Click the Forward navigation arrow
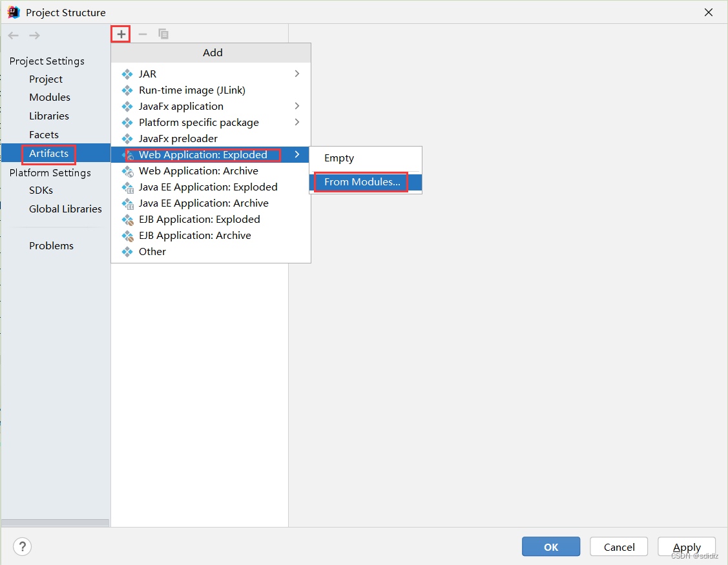Viewport: 728px width, 565px height. point(34,36)
